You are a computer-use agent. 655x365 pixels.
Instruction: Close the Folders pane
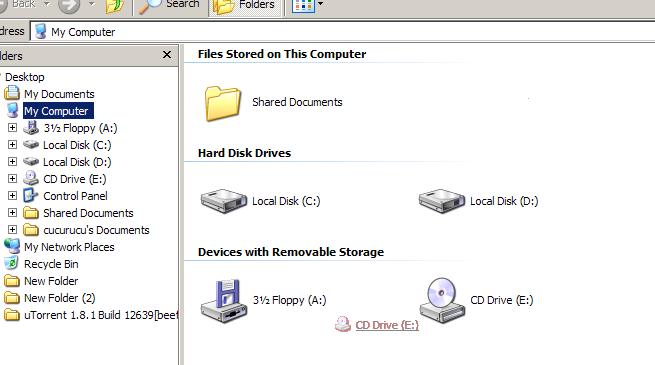[x=167, y=55]
